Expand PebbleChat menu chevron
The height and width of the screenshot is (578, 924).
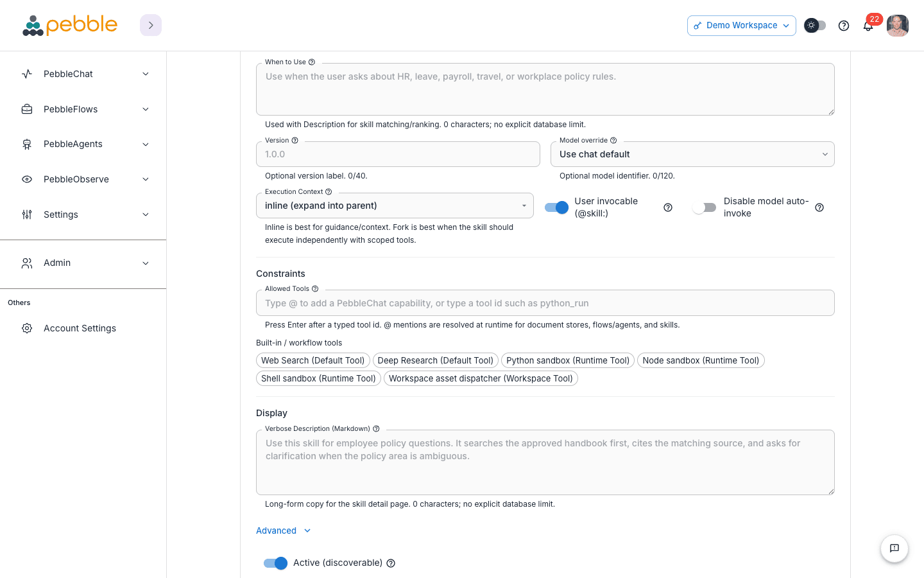coord(146,74)
